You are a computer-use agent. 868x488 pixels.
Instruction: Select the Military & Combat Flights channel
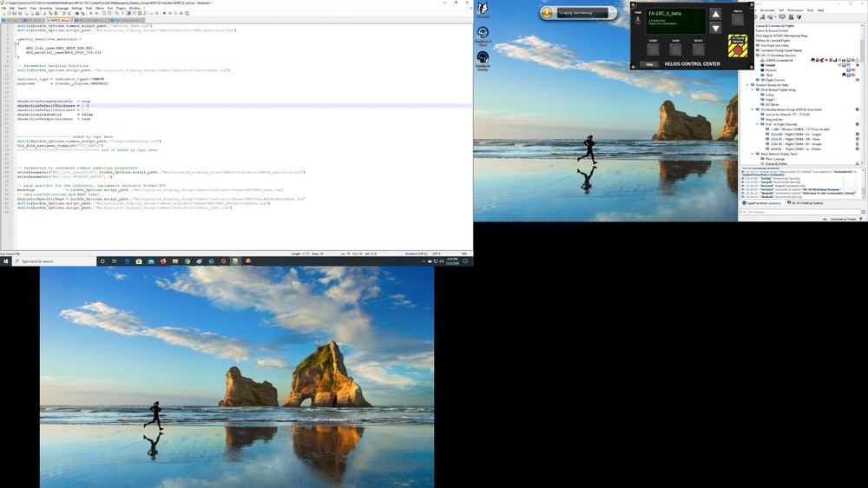click(x=773, y=41)
